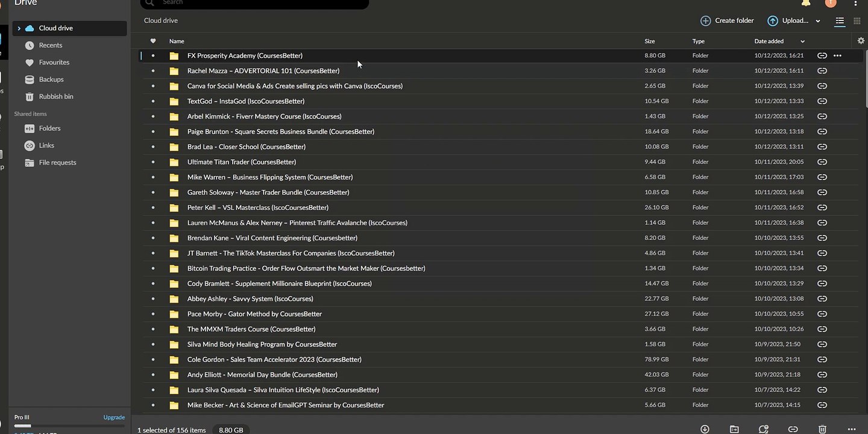
Task: Click link icon for Peter Kell VSL Masterclass
Action: pos(822,207)
